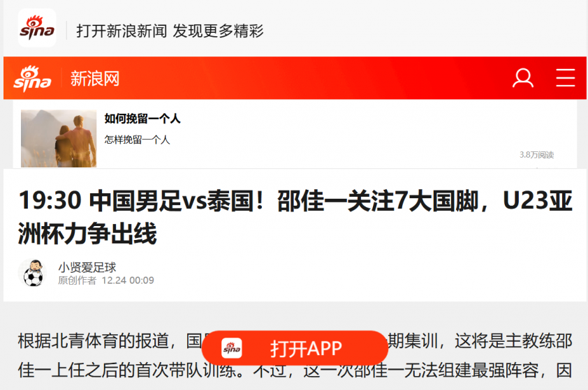
Task: Tap the 打开APP floating button
Action: [x=295, y=348]
